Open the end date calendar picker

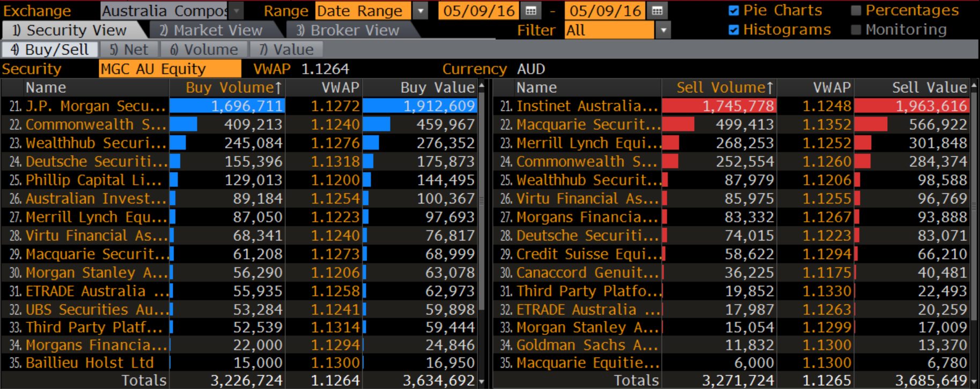click(x=657, y=11)
